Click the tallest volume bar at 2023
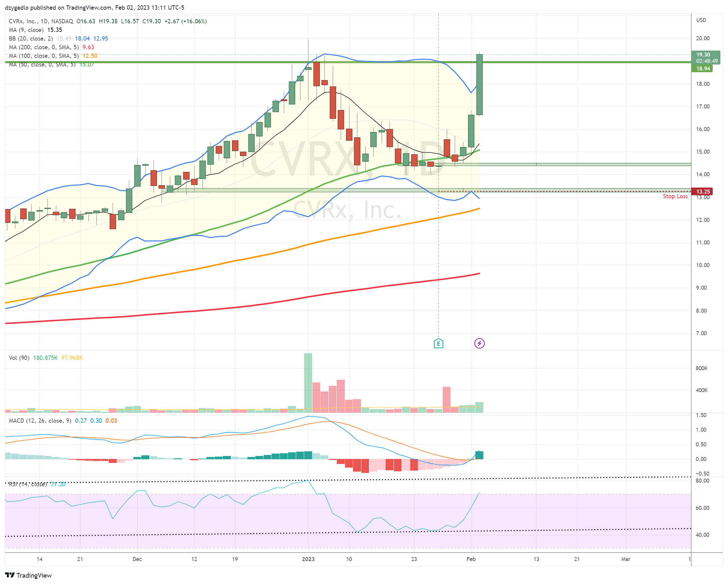728x584 pixels. click(308, 383)
